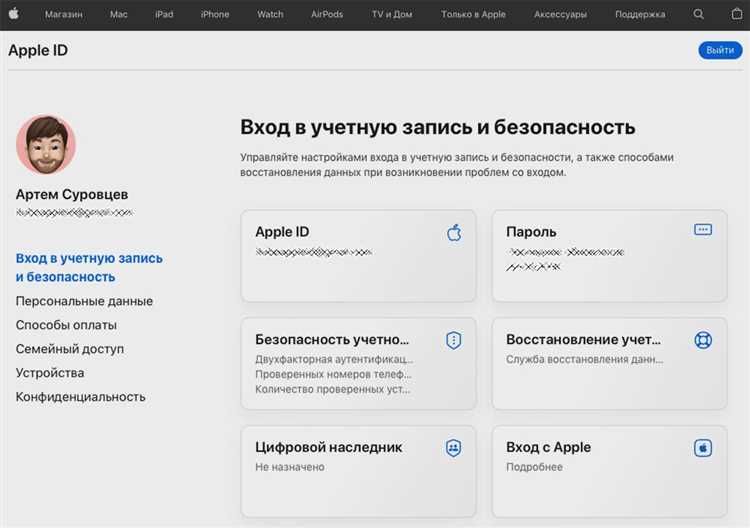The height and width of the screenshot is (528, 750).
Task: Go to Семейный доступ in sidebar
Action: (69, 349)
